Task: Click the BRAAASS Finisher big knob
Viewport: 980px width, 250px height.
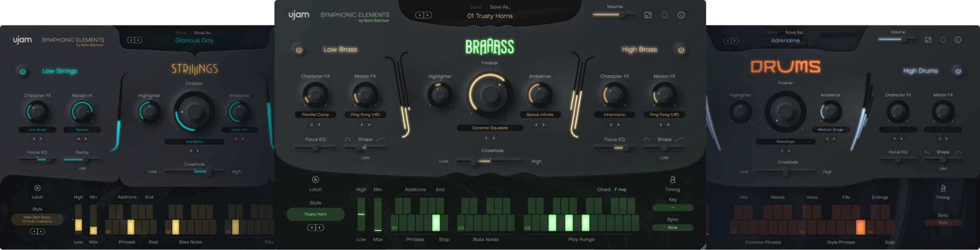Action: tap(490, 94)
